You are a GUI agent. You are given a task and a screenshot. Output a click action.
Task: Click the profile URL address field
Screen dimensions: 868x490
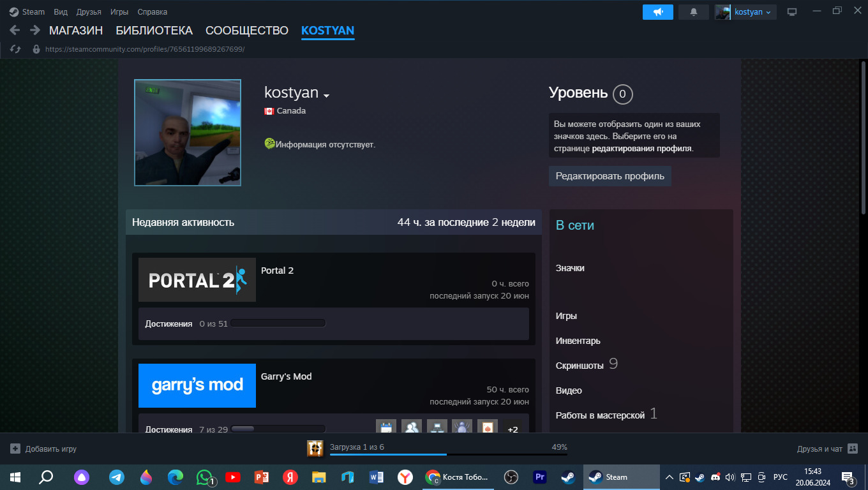pyautogui.click(x=145, y=49)
